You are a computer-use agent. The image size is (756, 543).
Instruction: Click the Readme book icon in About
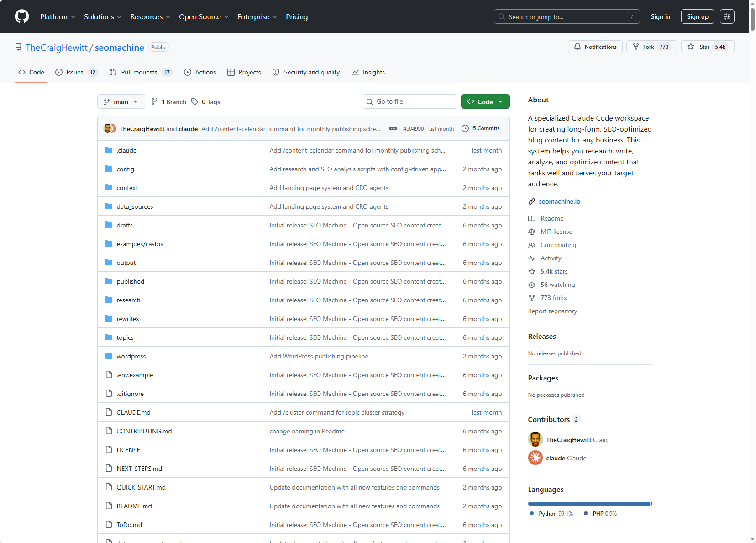coord(532,219)
